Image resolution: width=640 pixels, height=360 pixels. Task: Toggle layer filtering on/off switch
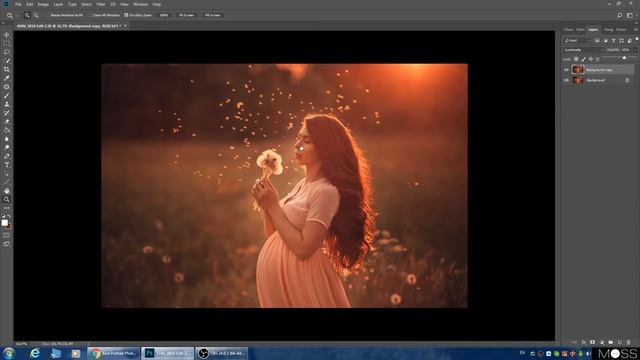637,39
